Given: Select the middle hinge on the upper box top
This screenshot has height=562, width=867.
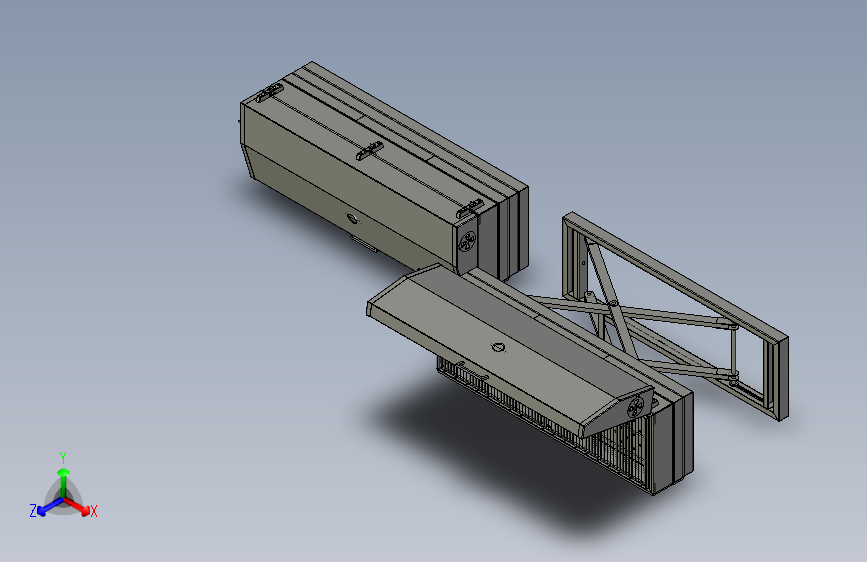Looking at the screenshot, I should [x=369, y=150].
